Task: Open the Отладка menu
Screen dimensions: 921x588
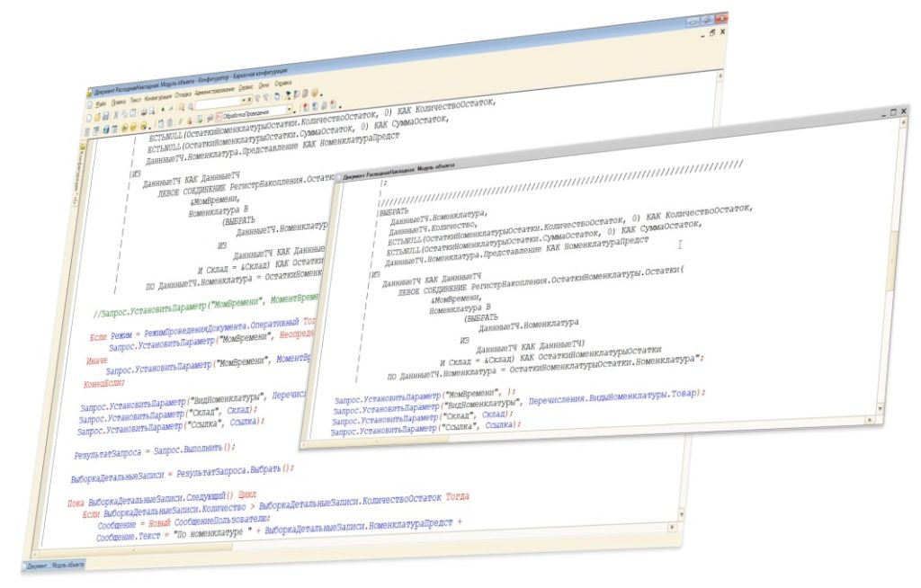Action: tap(183, 94)
